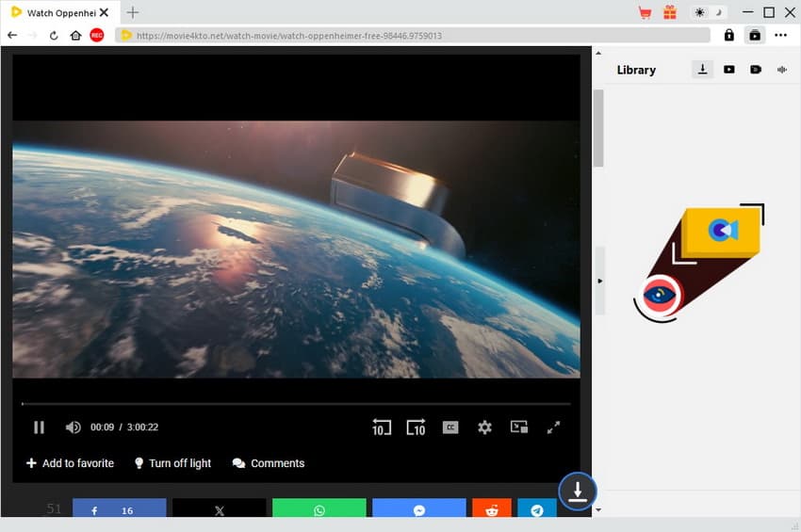This screenshot has width=801, height=532.
Task: Share on Reddit
Action: click(491, 508)
